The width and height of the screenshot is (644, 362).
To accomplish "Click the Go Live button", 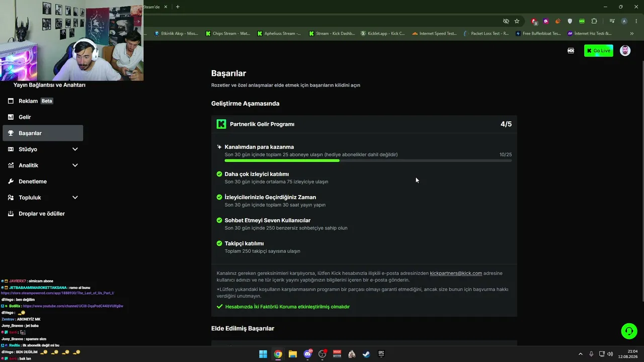I will coord(599,51).
